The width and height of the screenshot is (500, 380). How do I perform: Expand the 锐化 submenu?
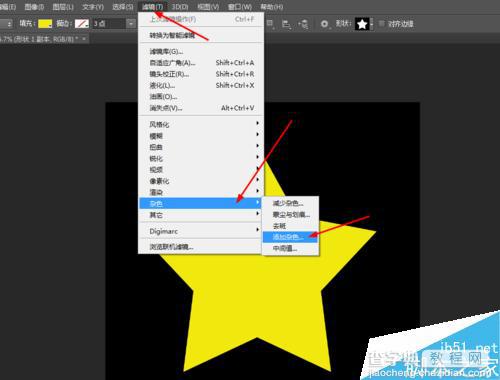(x=201, y=158)
